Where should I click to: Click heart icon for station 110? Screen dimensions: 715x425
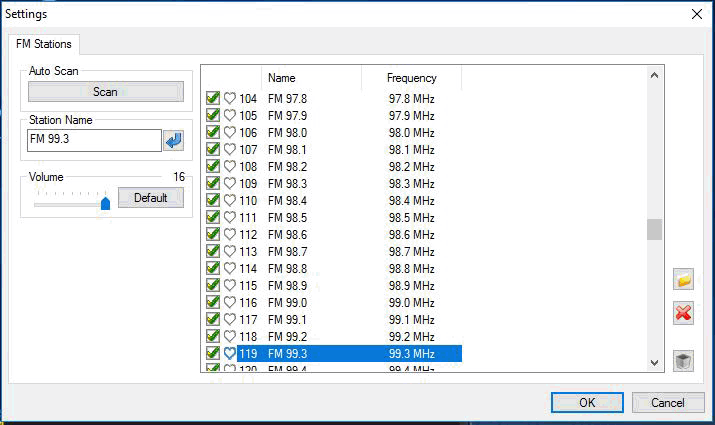[229, 200]
